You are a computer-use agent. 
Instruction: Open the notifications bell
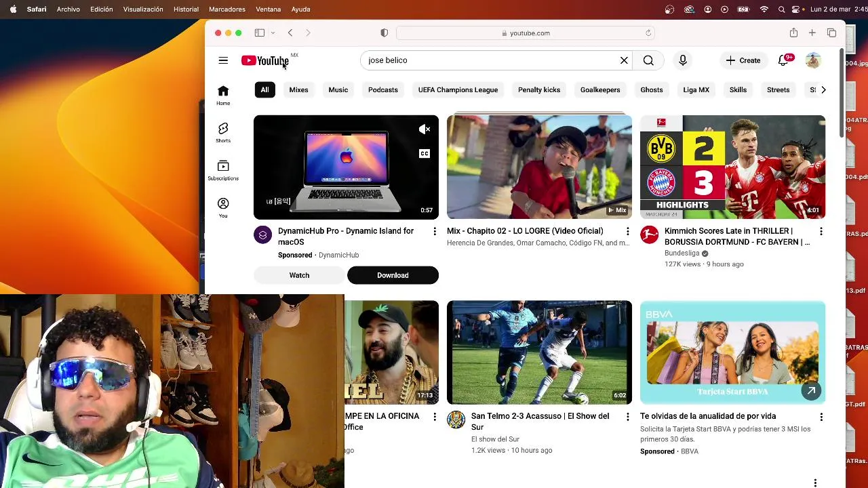pos(783,60)
